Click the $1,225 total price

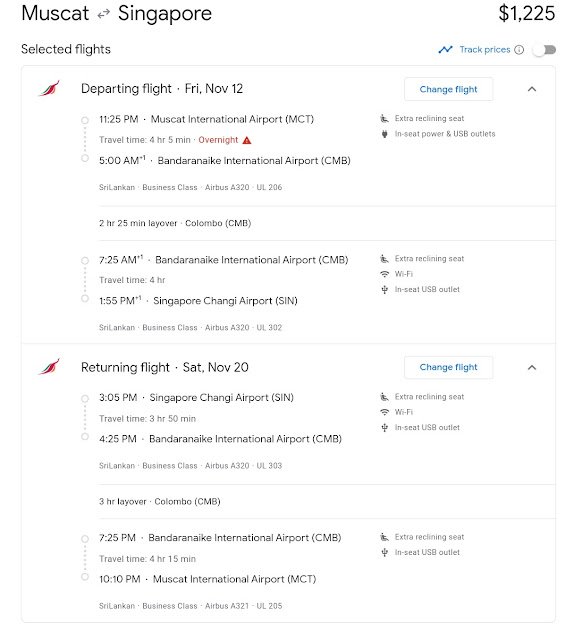coord(527,13)
